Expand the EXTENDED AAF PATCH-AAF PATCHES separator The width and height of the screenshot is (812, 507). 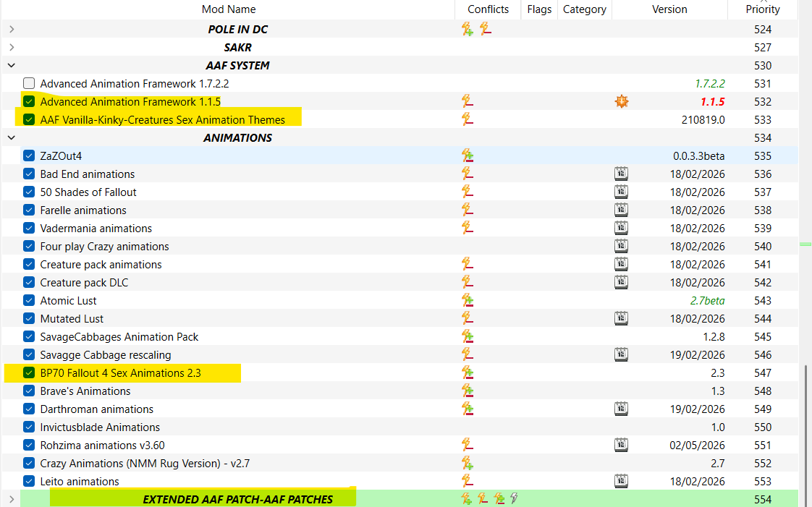(x=12, y=500)
